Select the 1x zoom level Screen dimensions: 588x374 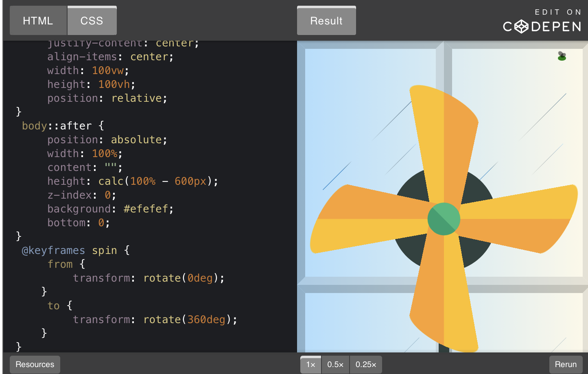310,365
